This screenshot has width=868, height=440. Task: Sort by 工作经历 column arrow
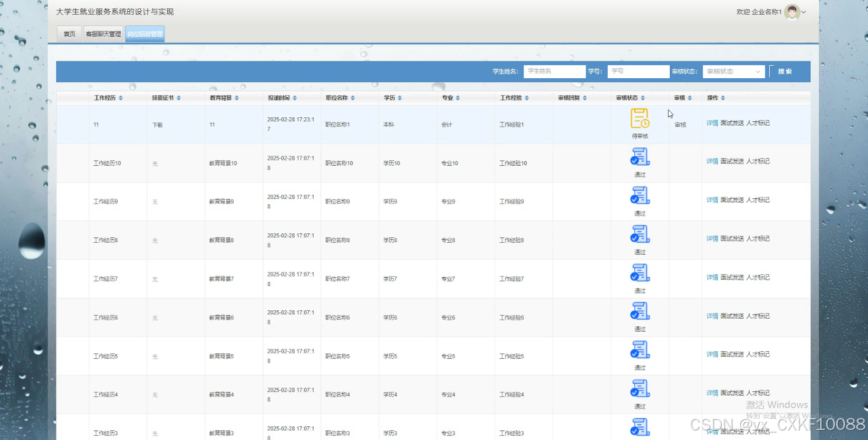(121, 98)
